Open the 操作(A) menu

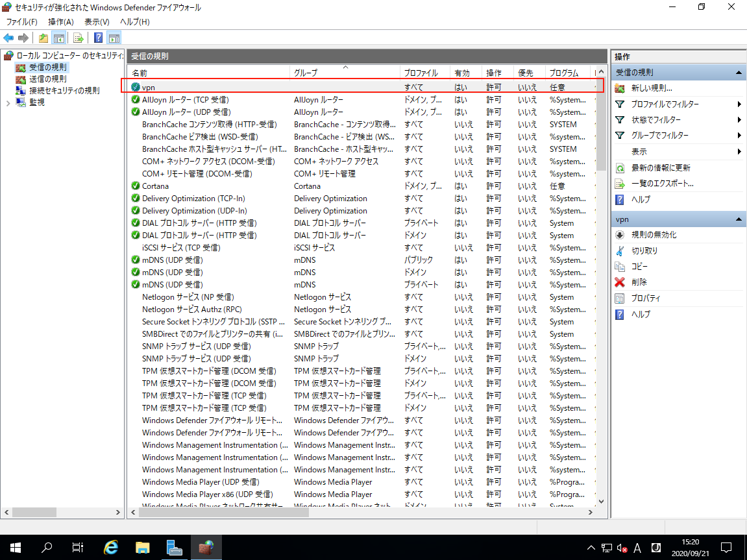(x=61, y=22)
